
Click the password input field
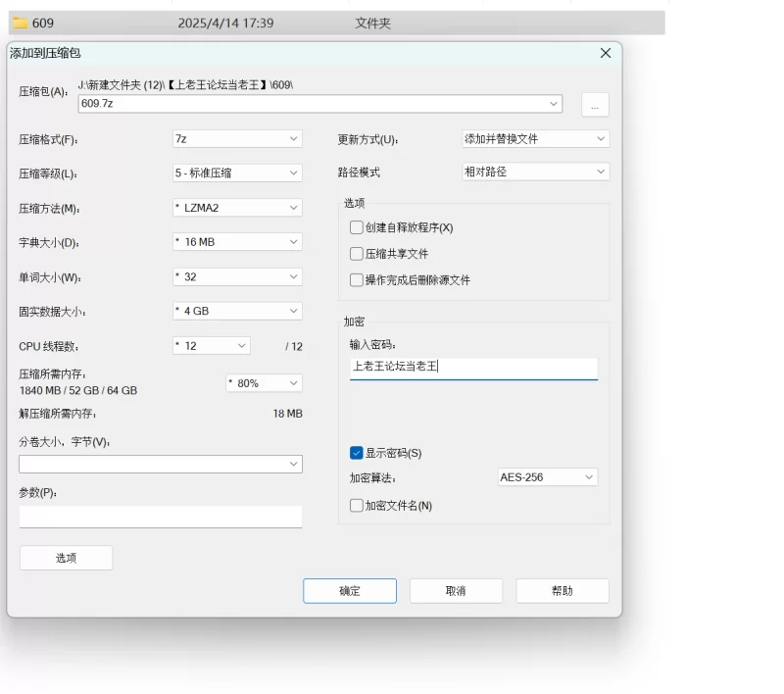pyautogui.click(x=473, y=368)
